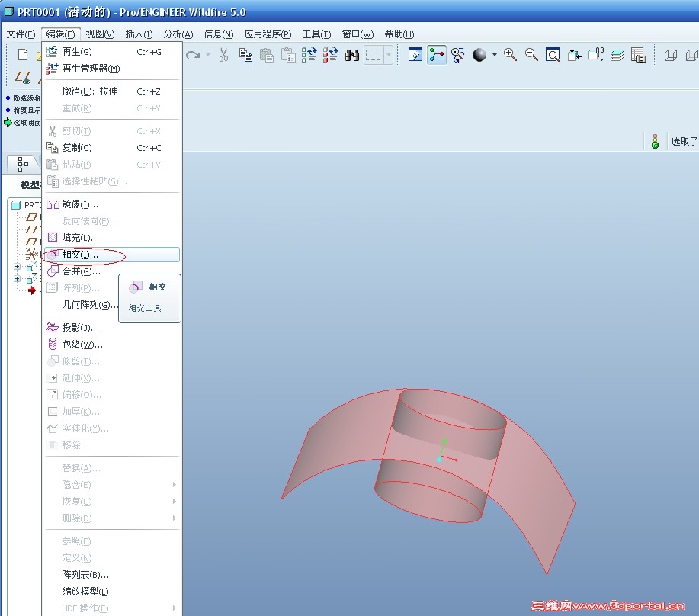The height and width of the screenshot is (616, 699).
Task: Choose 阵列表(B)... menu entry
Action: point(112,575)
